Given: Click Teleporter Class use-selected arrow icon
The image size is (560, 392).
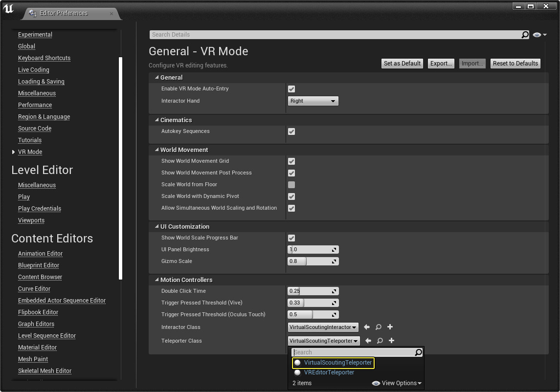Looking at the screenshot, I should tap(368, 341).
